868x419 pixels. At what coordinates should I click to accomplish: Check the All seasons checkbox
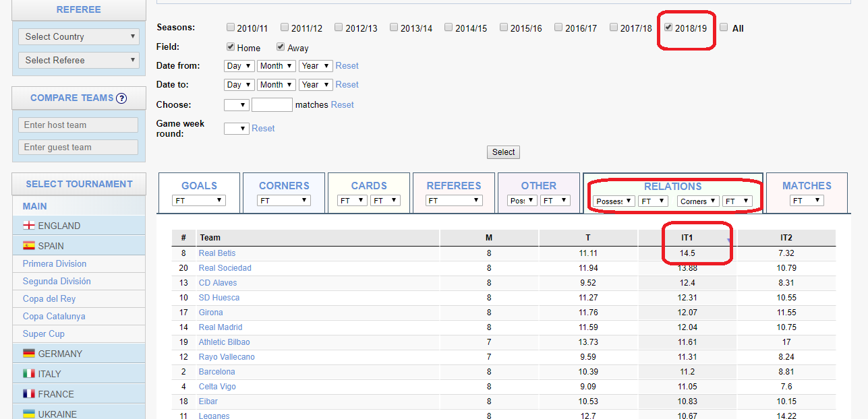click(724, 28)
